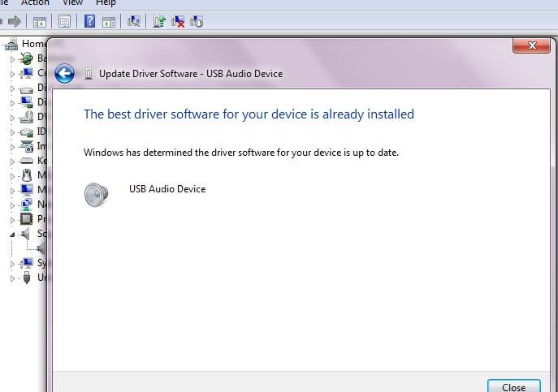558x392 pixels.
Task: Click the Disable device toolbar icon
Action: click(197, 22)
